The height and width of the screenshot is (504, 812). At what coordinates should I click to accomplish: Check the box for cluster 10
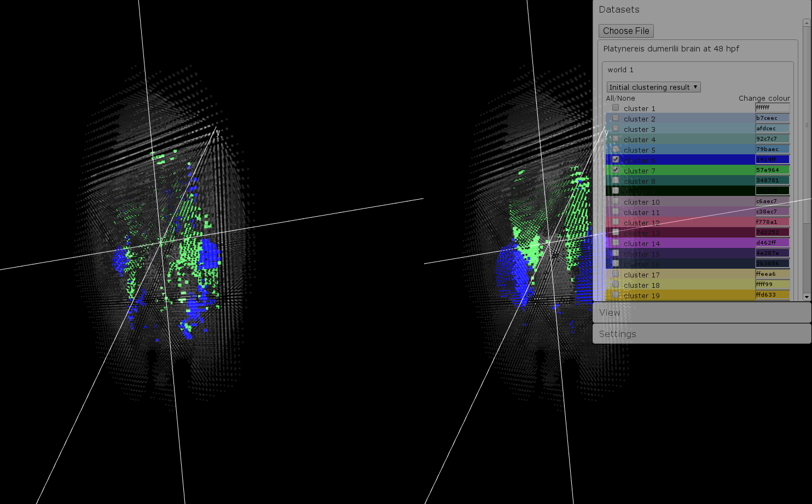point(616,201)
